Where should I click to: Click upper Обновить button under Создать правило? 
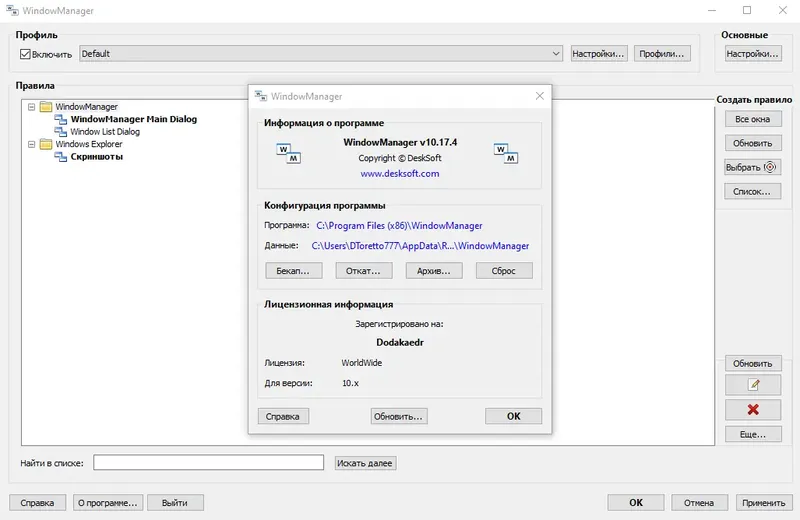point(753,143)
